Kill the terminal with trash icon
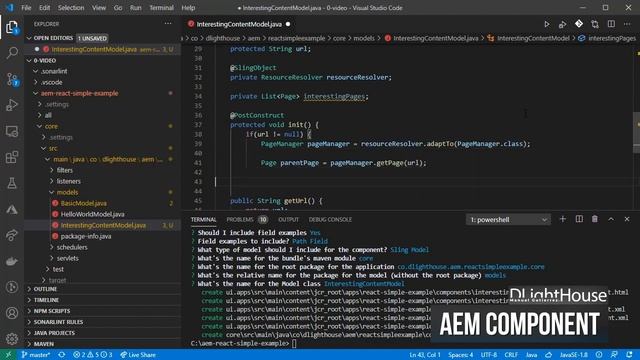Image resolution: width=640 pixels, height=360 pixels. pos(595,219)
